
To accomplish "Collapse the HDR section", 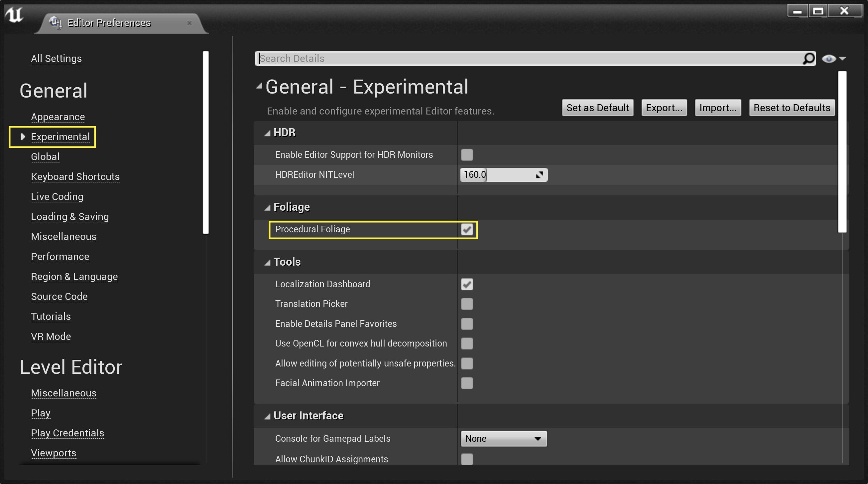I will coord(268,132).
